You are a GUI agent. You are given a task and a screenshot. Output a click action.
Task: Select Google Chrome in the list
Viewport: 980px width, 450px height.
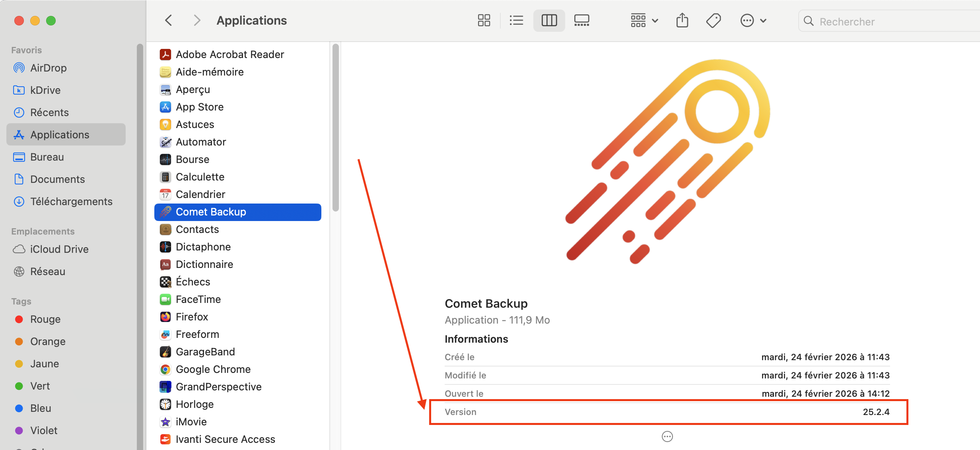point(213,369)
